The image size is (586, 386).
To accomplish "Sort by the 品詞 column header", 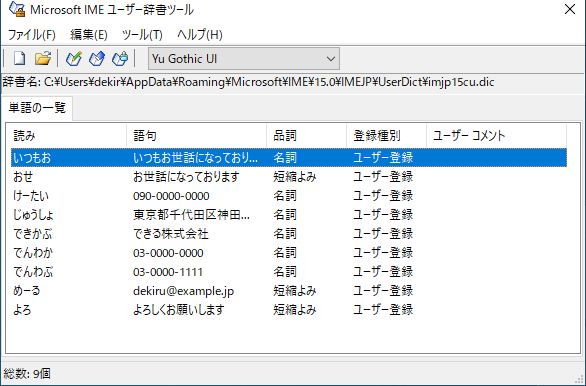I will tap(306, 136).
